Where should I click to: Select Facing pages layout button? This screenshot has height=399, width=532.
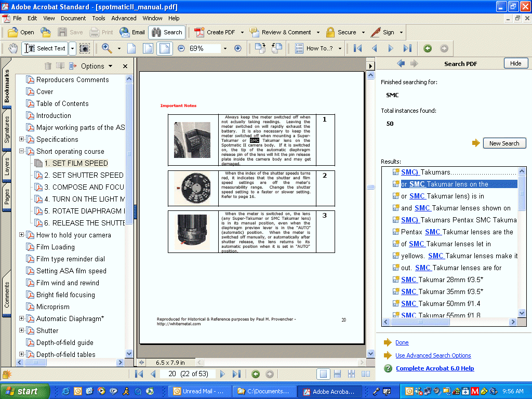tap(366, 374)
